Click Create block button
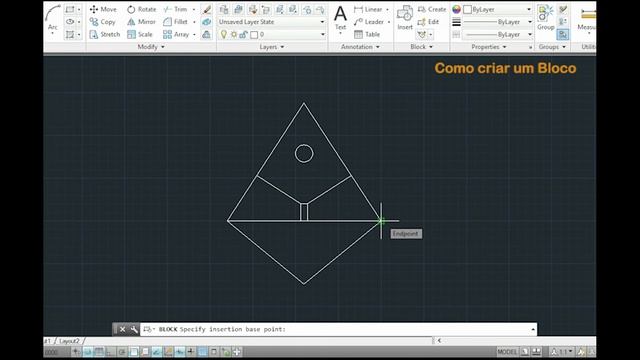Image resolution: width=640 pixels, height=360 pixels. point(432,9)
